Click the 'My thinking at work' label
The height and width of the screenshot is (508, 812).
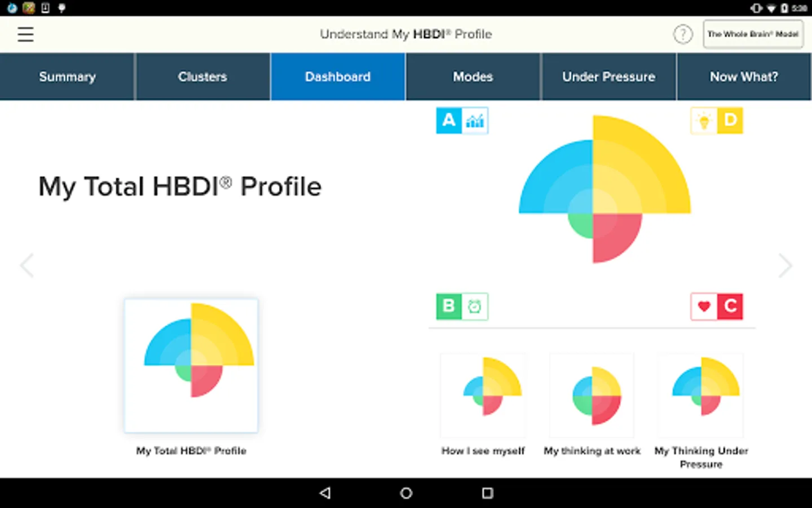[592, 451]
